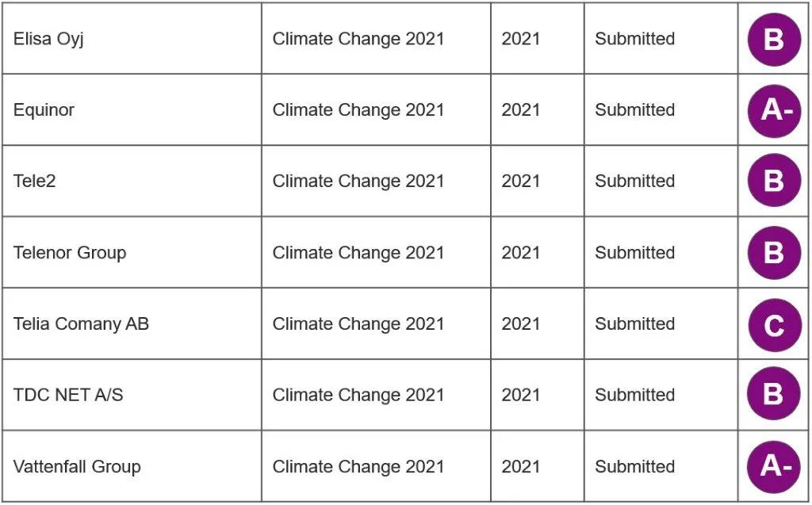Click Climate Change 2021 in Vattenfall row
812x505 pixels.
pyautogui.click(x=358, y=467)
